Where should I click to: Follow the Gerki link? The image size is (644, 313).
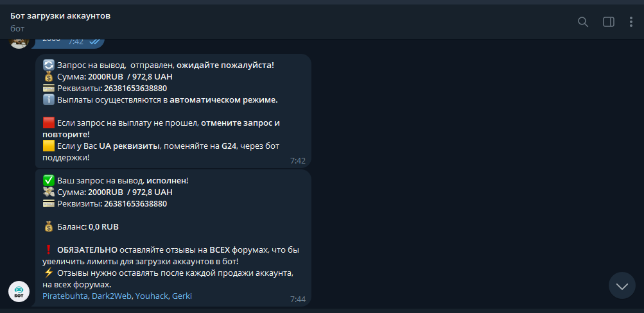pos(182,296)
